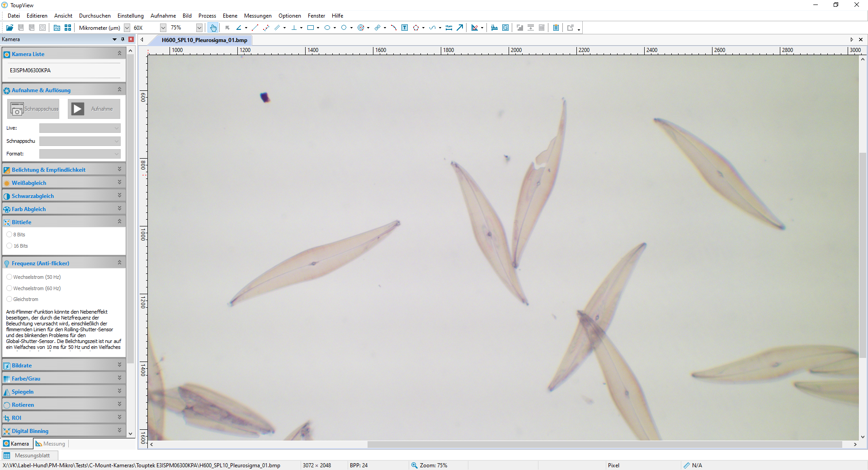The height and width of the screenshot is (470, 868).
Task: Select the angle measurement tool
Action: pos(239,28)
